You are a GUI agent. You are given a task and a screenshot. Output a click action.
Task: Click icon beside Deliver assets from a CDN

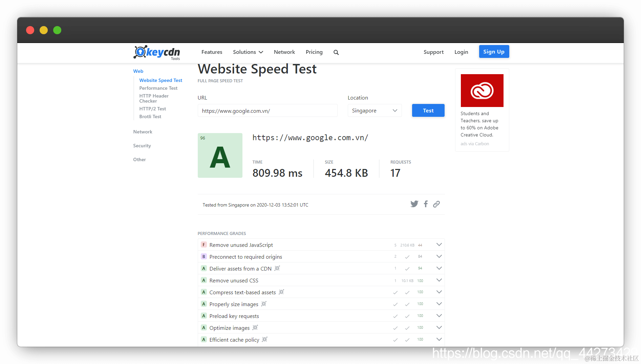(277, 269)
